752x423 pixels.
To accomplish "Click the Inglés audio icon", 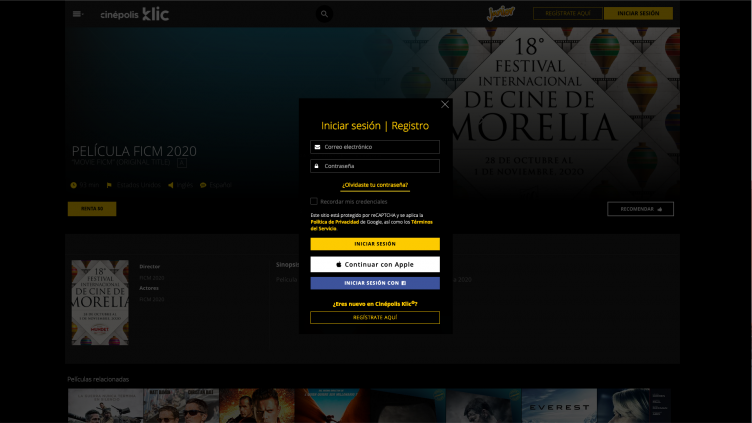I will [170, 185].
